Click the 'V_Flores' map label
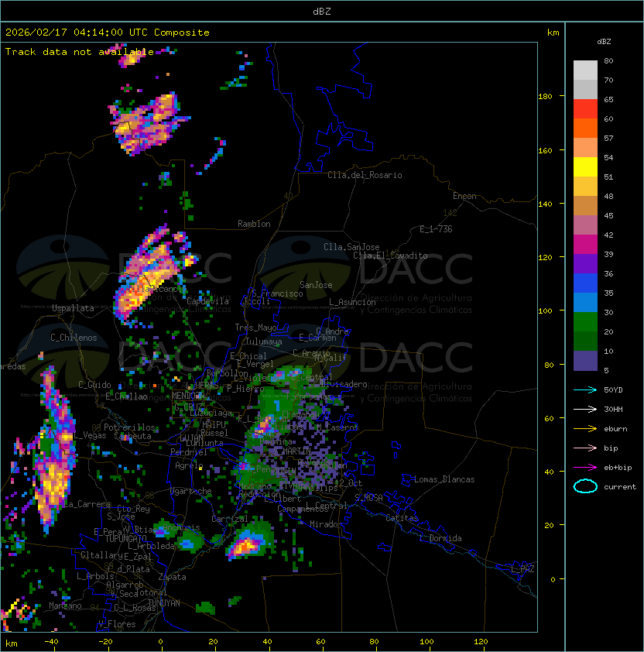Image resolution: width=644 pixels, height=652 pixels. 117,624
